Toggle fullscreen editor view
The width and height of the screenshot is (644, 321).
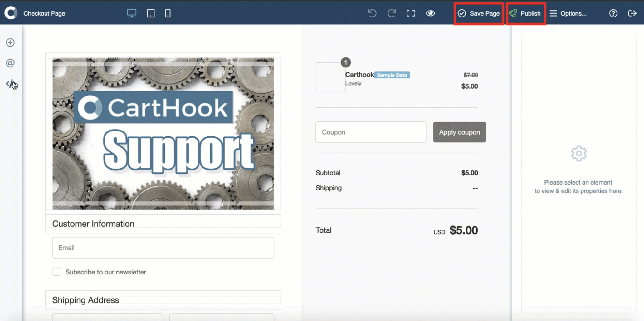click(x=411, y=13)
